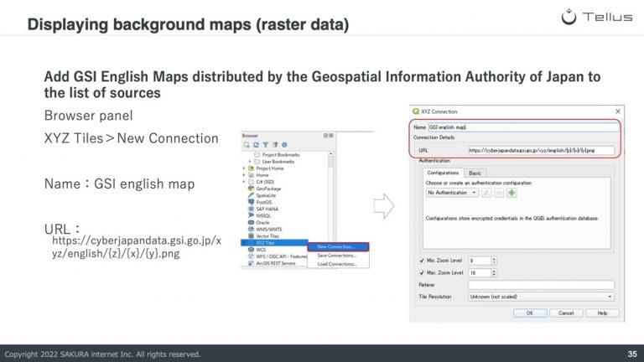This screenshot has width=644, height=362.
Task: Click the ArcGIS REST Servers icon
Action: pyautogui.click(x=251, y=263)
